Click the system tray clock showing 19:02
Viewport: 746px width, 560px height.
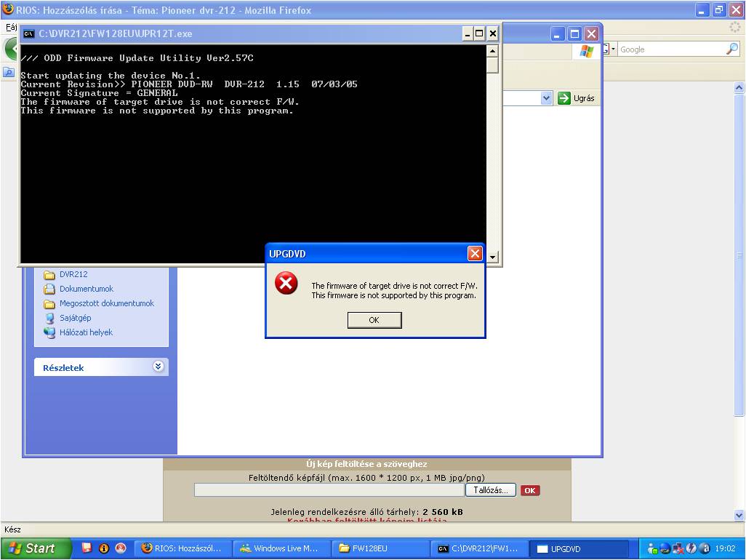725,548
